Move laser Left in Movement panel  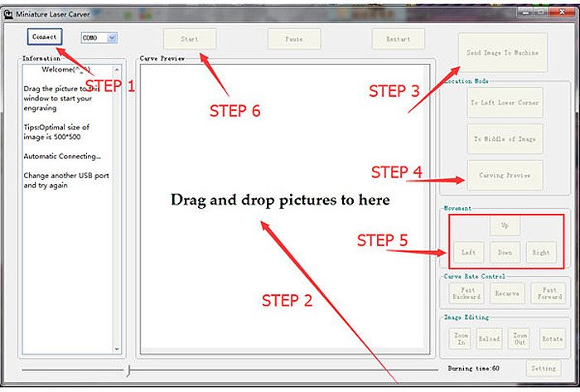click(x=468, y=253)
